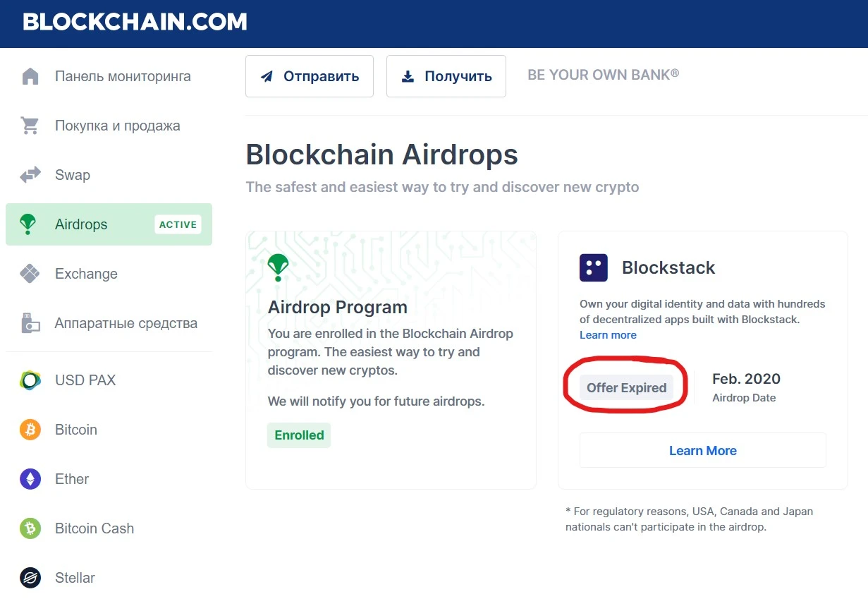Click the shopping cart icon
Image resolution: width=868 pixels, height=599 pixels.
click(30, 126)
